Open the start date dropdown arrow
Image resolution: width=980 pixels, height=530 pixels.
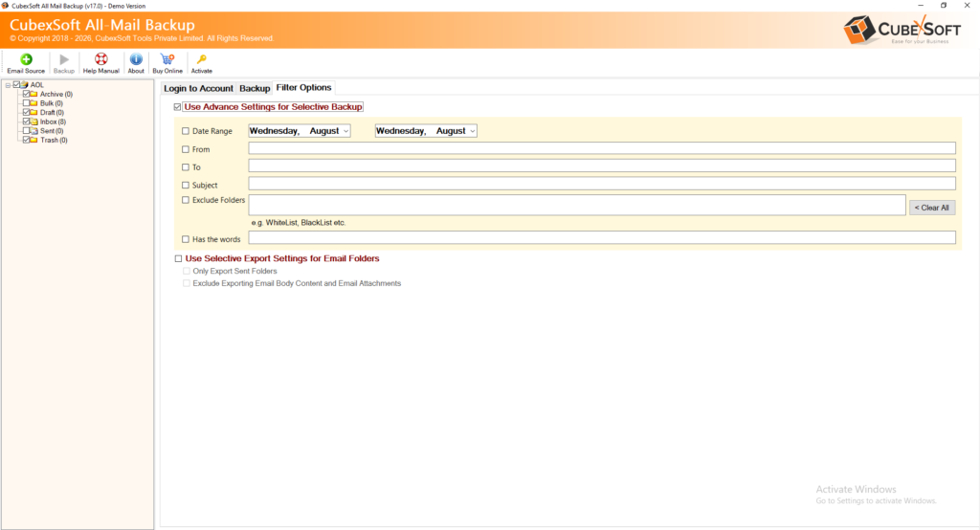point(345,131)
